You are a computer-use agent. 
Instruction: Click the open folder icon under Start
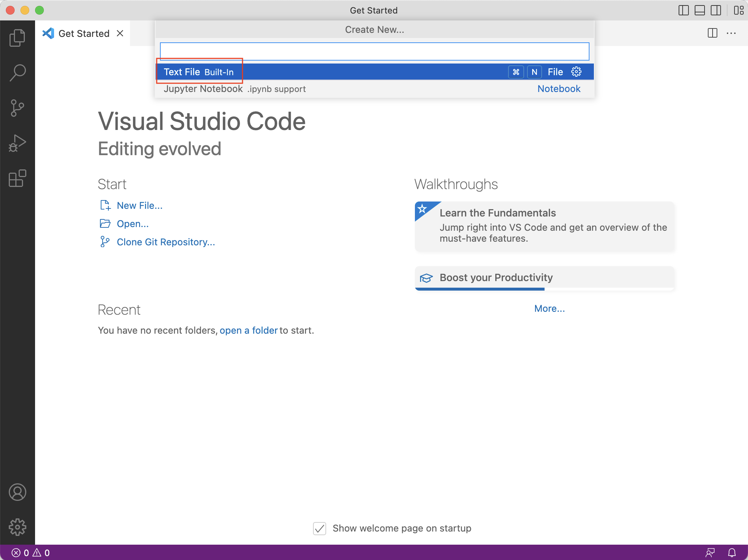105,223
